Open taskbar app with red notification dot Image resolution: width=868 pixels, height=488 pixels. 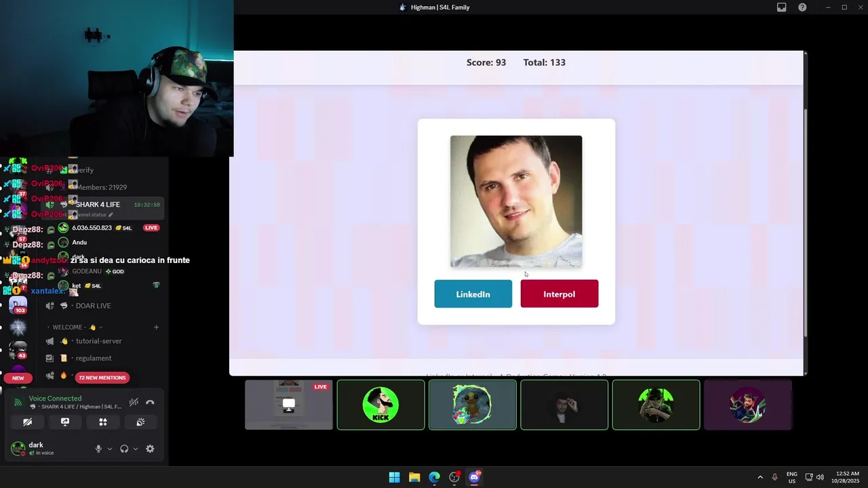(x=454, y=477)
